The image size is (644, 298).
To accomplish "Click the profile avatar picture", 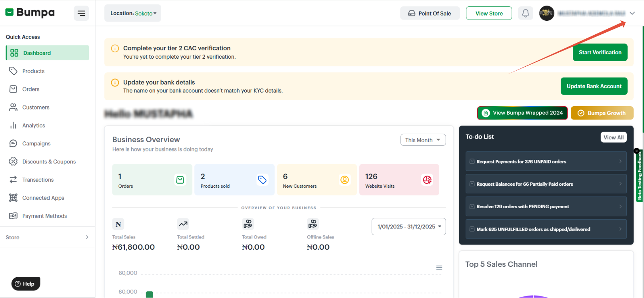I will [546, 13].
